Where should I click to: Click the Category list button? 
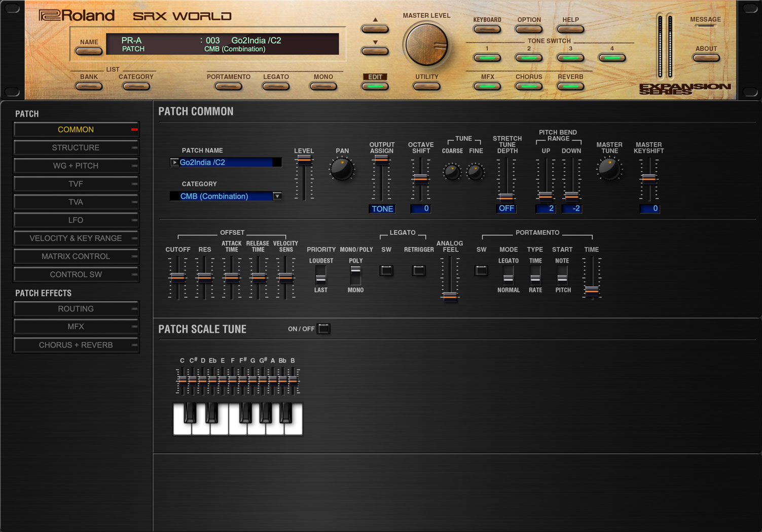tap(136, 87)
